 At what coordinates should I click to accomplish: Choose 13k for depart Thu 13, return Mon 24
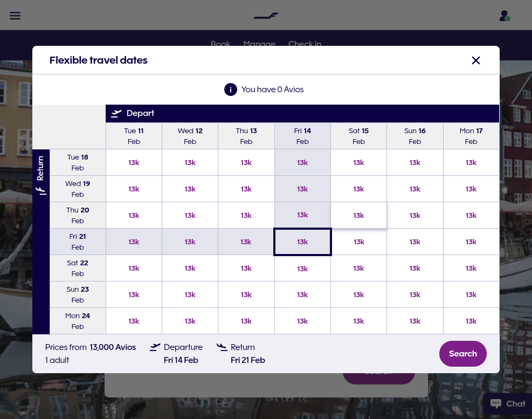point(246,321)
